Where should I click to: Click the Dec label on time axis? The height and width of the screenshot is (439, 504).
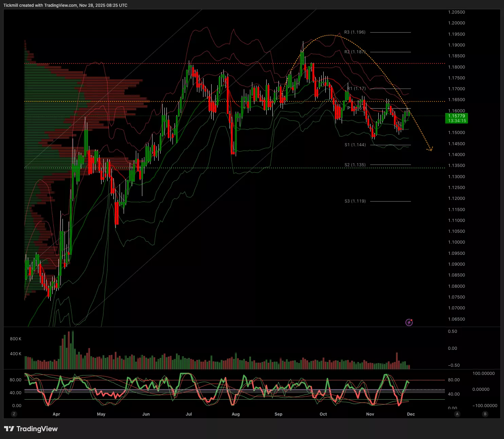411,414
